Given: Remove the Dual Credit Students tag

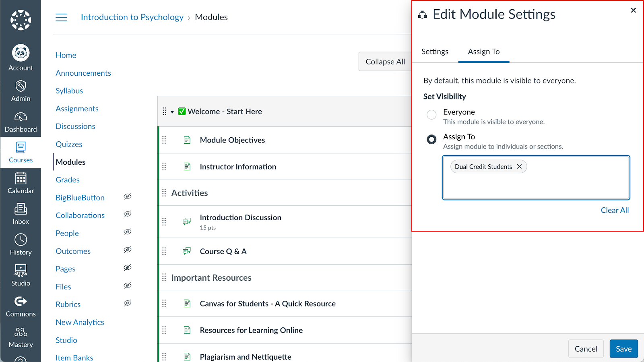Looking at the screenshot, I should coord(519,167).
